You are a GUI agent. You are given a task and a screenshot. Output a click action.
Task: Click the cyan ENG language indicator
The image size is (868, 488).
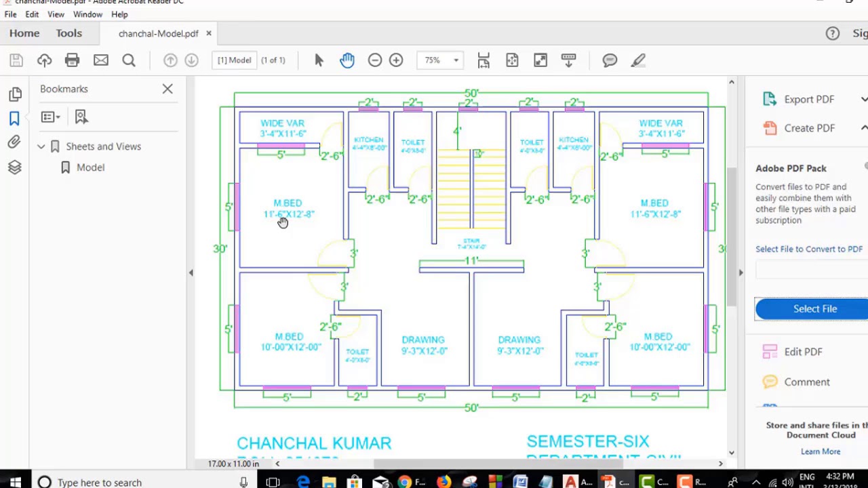coord(807,477)
